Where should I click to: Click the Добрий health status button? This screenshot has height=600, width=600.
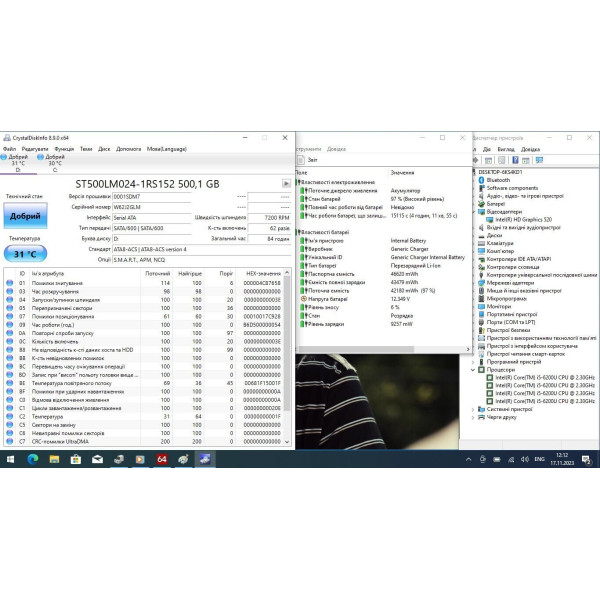pyautogui.click(x=25, y=216)
